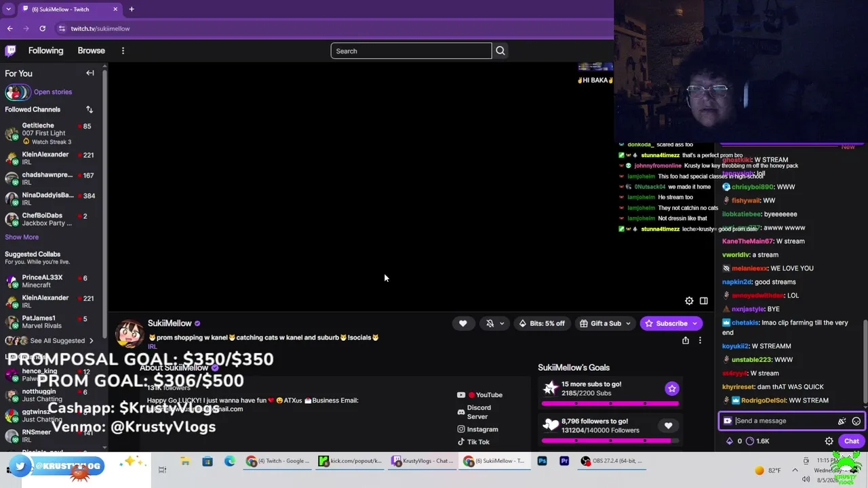
Task: Close the SukiiMellow browser tab
Action: point(115,9)
